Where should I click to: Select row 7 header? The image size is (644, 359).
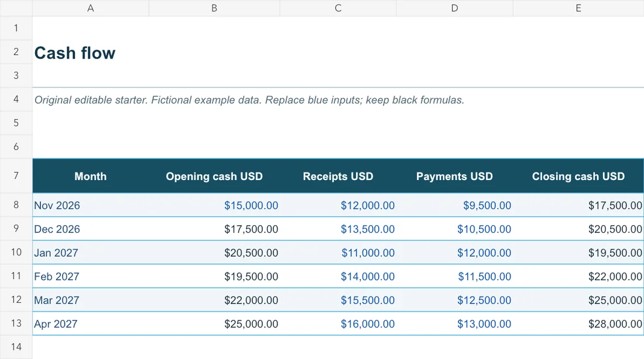click(16, 175)
